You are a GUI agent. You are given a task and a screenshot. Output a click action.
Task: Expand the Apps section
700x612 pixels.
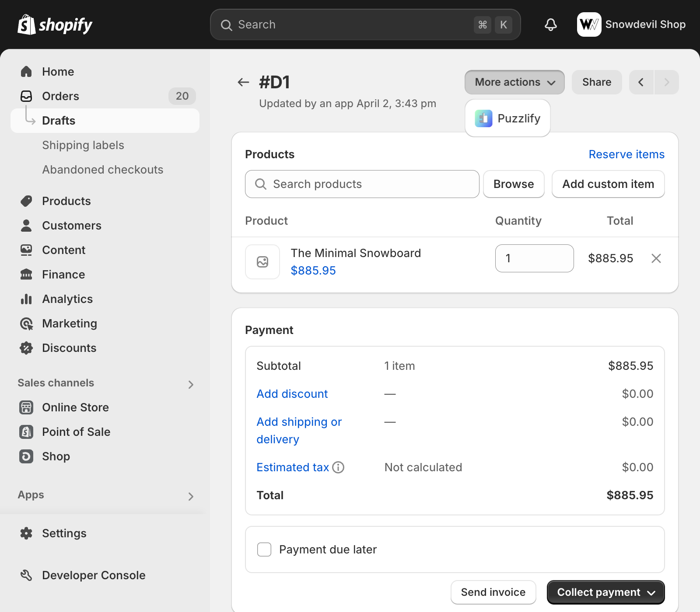click(191, 496)
